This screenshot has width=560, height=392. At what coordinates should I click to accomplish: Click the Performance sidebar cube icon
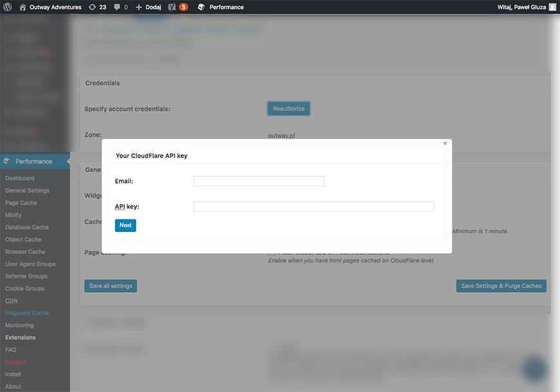tap(7, 162)
